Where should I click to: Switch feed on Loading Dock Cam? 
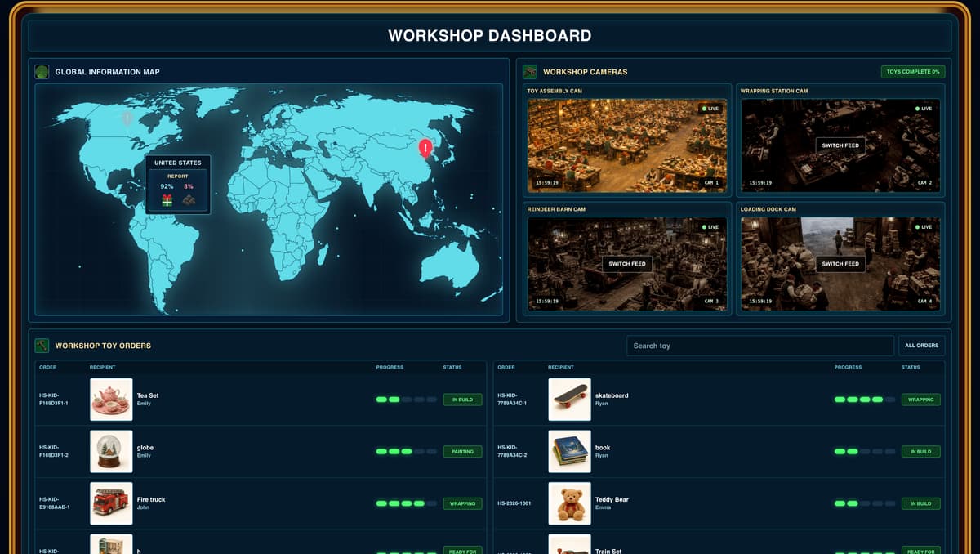click(840, 264)
